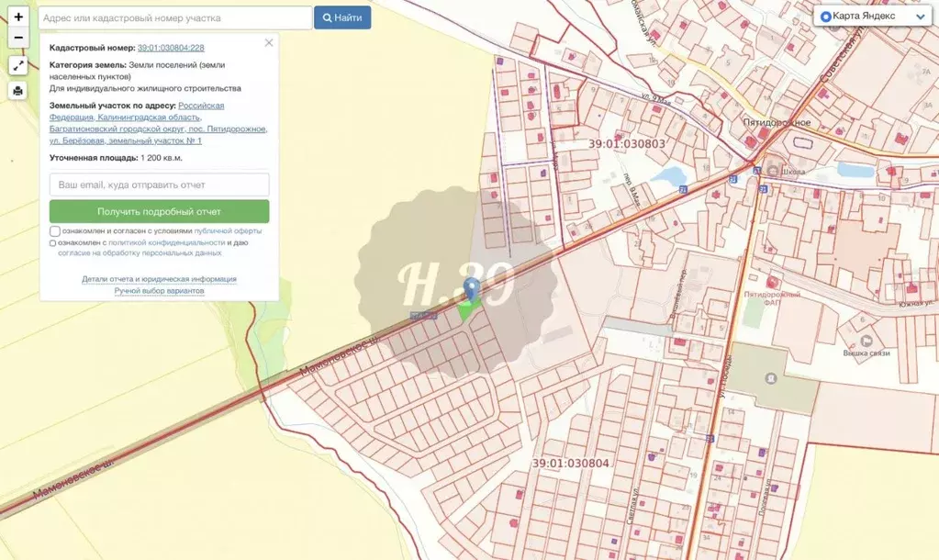Check the privacy policy consent checkbox
Viewport: 939px width, 560px height.
[x=53, y=243]
